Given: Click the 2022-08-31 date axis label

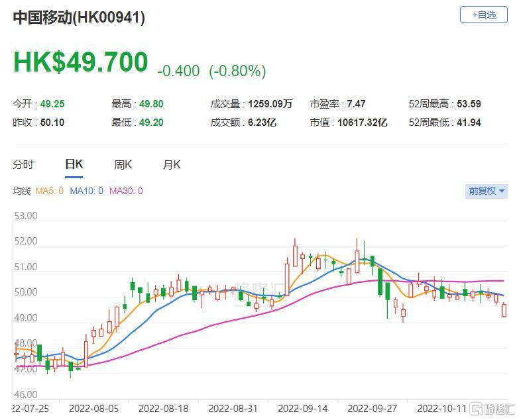Looking at the screenshot, I should click(x=233, y=409).
